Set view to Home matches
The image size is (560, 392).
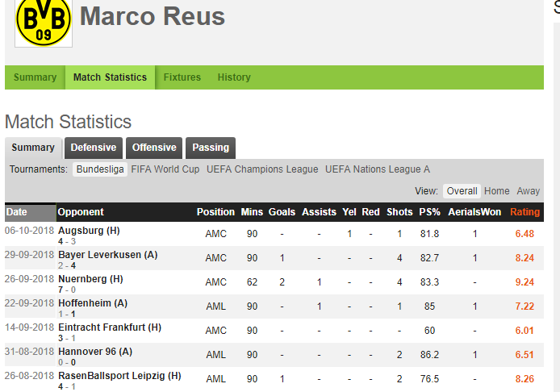coord(496,191)
